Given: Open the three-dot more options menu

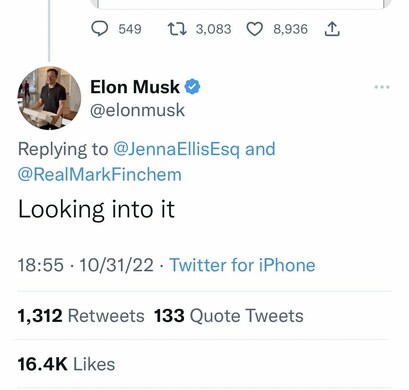Looking at the screenshot, I should (x=382, y=87).
